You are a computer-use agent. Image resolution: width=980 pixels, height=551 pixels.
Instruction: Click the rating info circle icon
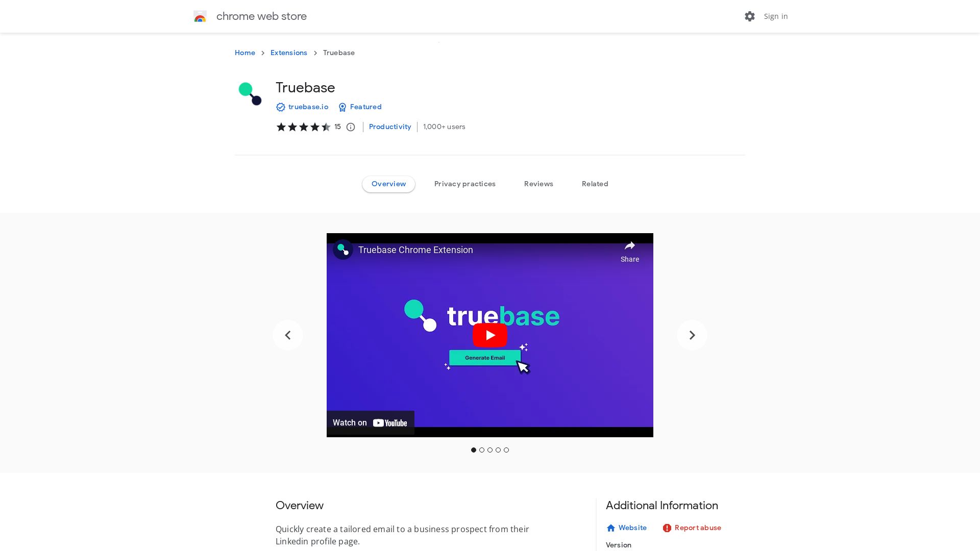351,127
